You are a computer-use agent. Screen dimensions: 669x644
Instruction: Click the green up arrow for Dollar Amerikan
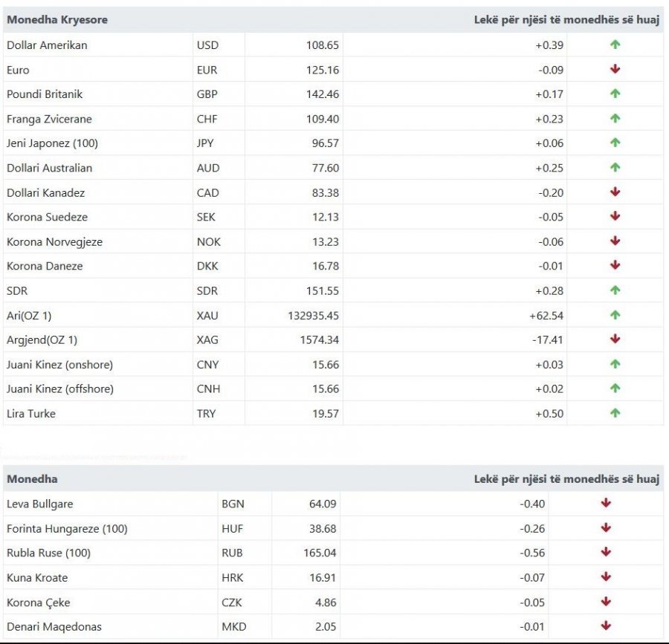(615, 45)
